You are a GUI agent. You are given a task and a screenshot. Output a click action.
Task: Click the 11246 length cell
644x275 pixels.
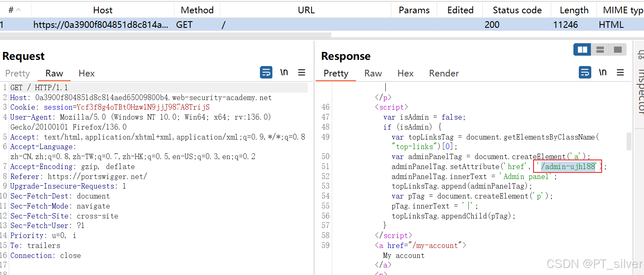click(x=565, y=25)
